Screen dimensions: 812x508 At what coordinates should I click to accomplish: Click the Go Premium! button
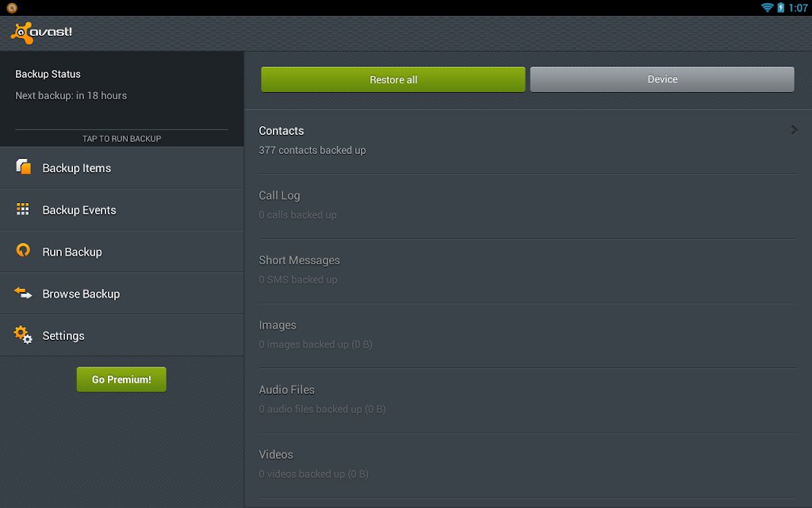pyautogui.click(x=121, y=379)
